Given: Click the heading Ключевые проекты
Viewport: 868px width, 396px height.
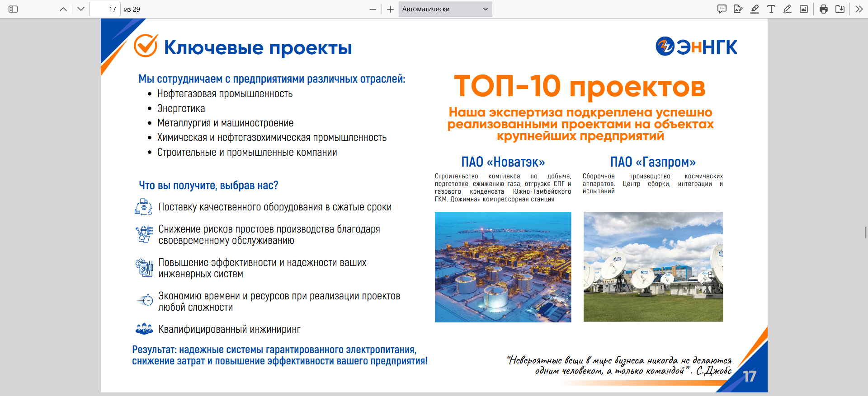Looking at the screenshot, I should tap(258, 47).
